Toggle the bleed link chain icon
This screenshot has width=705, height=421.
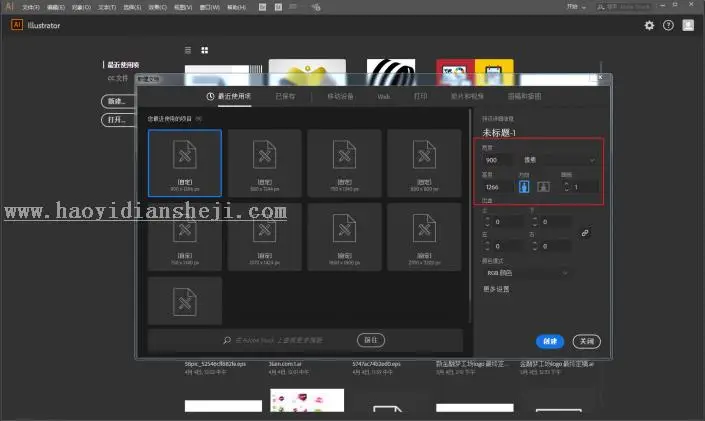585,233
